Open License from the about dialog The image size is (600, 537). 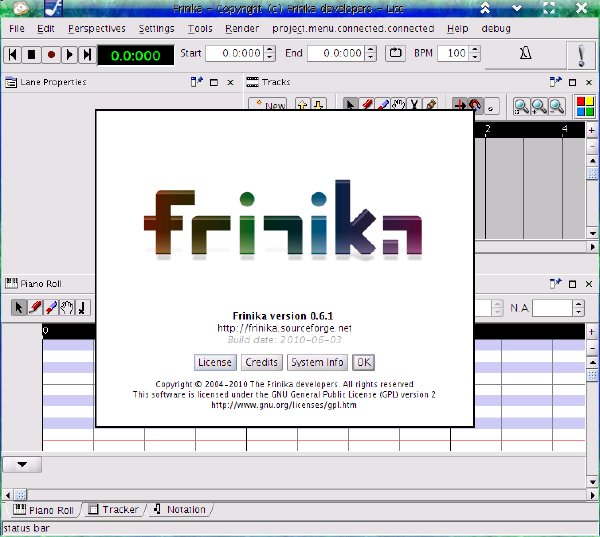click(x=215, y=362)
